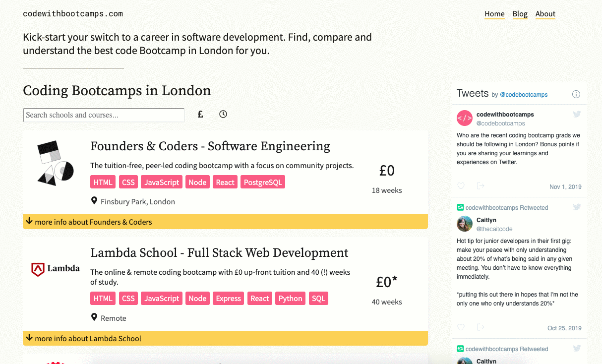Expand more info about Founders & Coders
Viewport: 602px width, 364px height.
point(225,222)
